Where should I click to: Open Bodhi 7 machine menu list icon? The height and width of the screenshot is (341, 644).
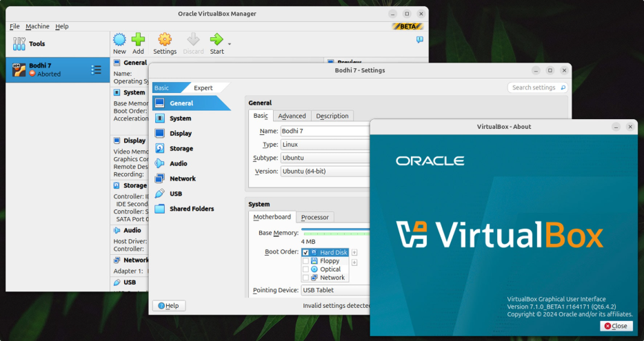pyautogui.click(x=96, y=70)
